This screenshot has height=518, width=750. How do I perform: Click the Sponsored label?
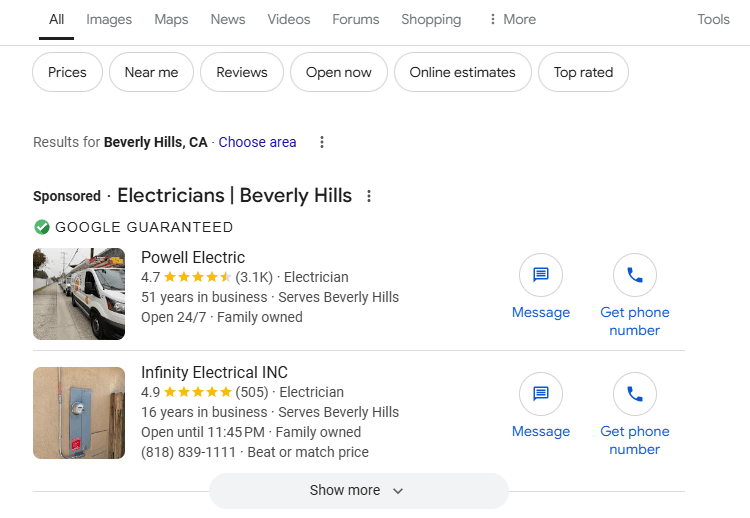pyautogui.click(x=67, y=196)
